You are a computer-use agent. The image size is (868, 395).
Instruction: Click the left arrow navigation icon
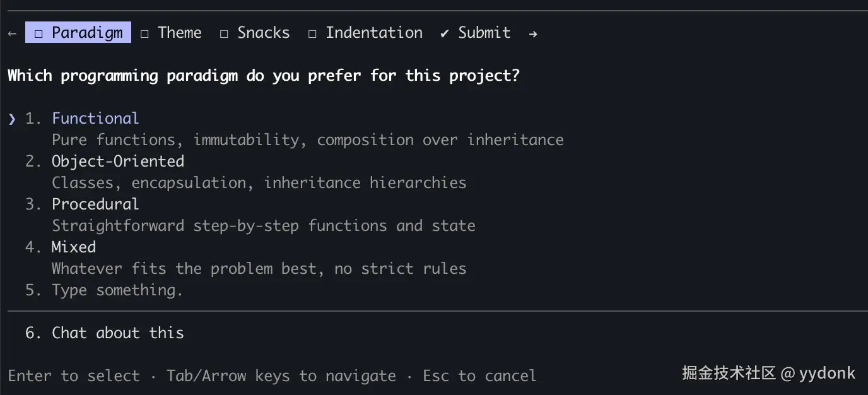[12, 33]
